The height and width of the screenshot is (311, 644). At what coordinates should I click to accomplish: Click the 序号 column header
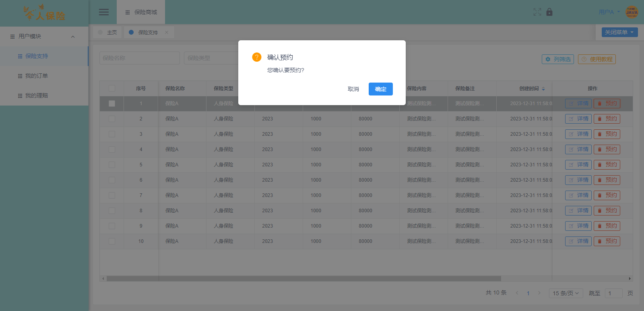click(x=141, y=89)
